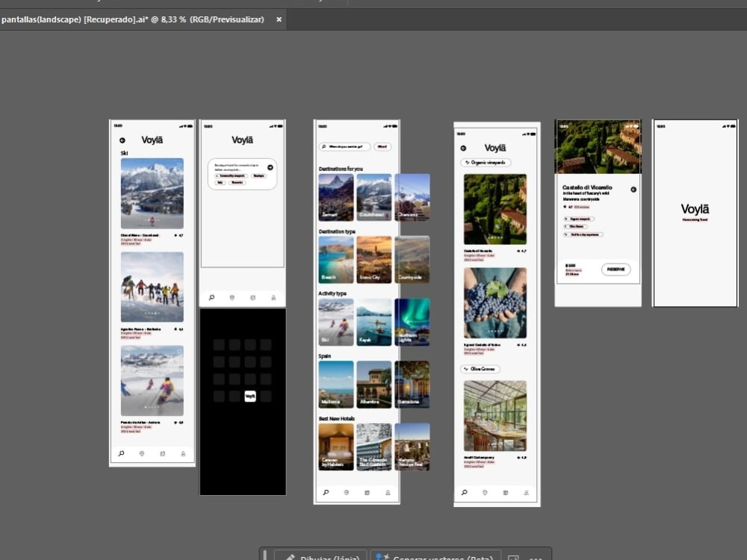
Task: Select the third Best New Hotels thumbnail
Action: click(x=412, y=447)
